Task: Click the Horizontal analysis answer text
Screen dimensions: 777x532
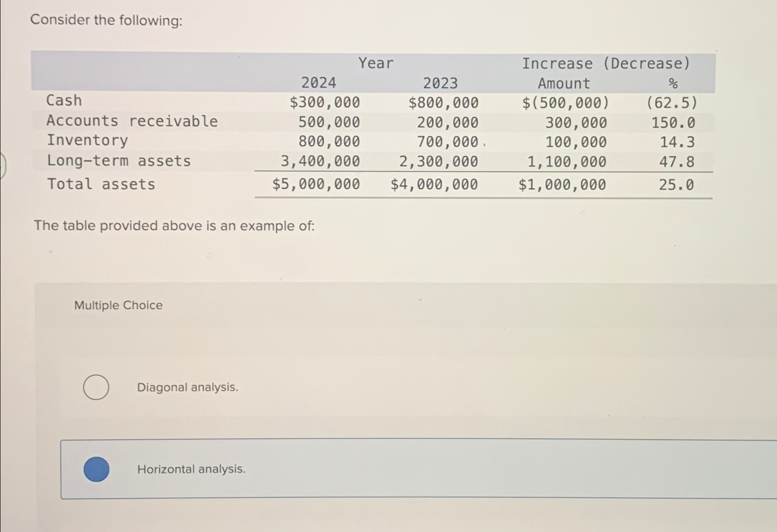Action: 191,469
